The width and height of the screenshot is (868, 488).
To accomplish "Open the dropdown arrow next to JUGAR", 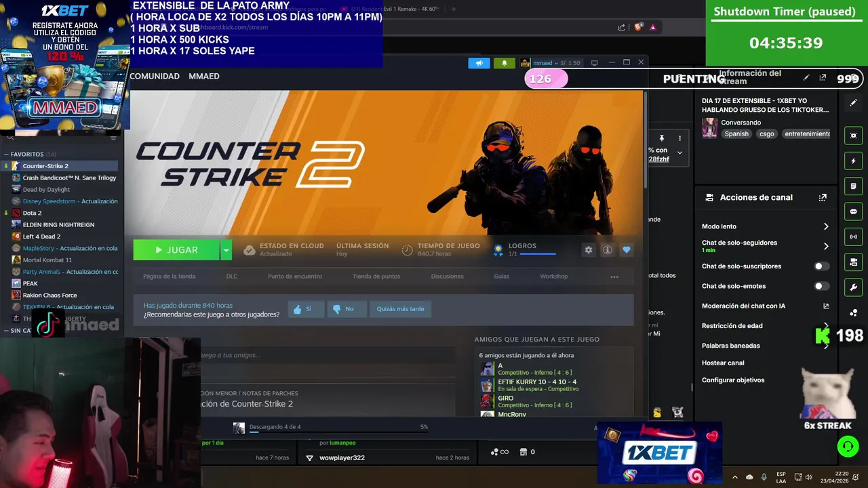I will tap(226, 250).
